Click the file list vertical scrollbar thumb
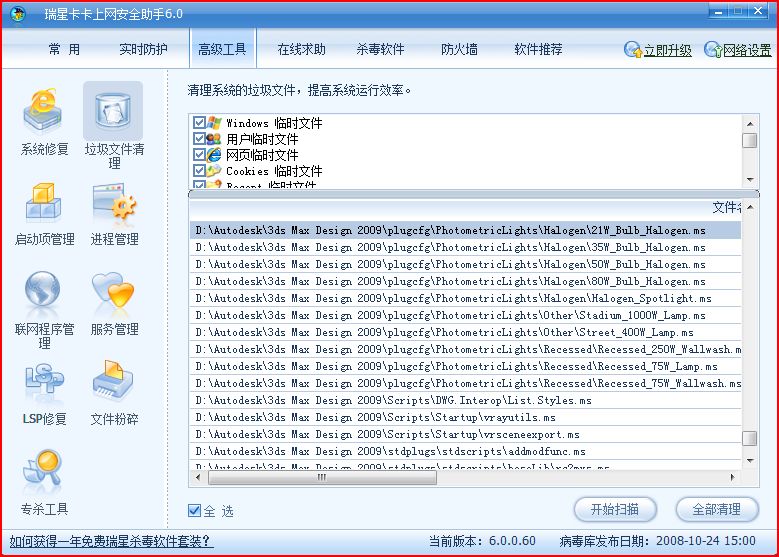Image resolution: width=779 pixels, height=557 pixels. (x=750, y=438)
